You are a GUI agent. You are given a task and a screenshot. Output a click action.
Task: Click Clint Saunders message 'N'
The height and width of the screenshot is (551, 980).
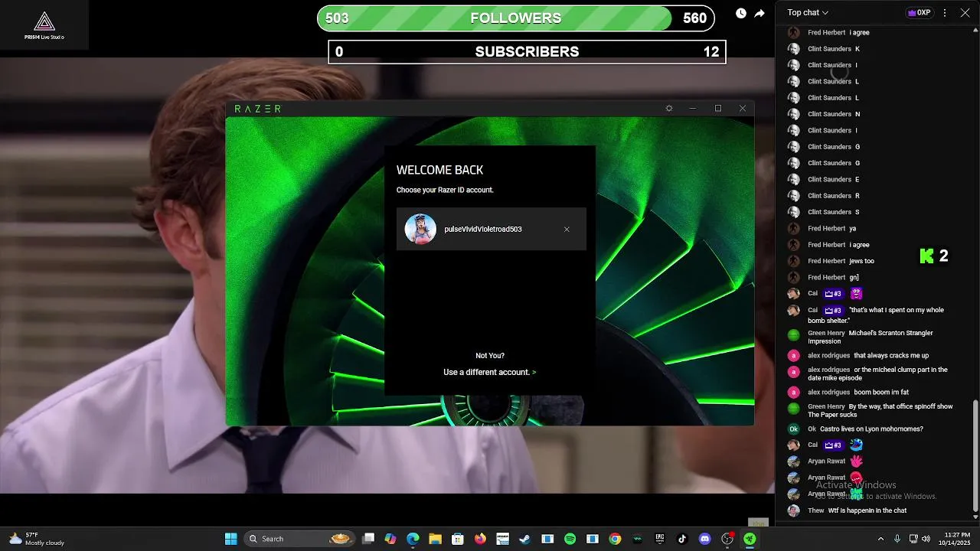(x=857, y=114)
